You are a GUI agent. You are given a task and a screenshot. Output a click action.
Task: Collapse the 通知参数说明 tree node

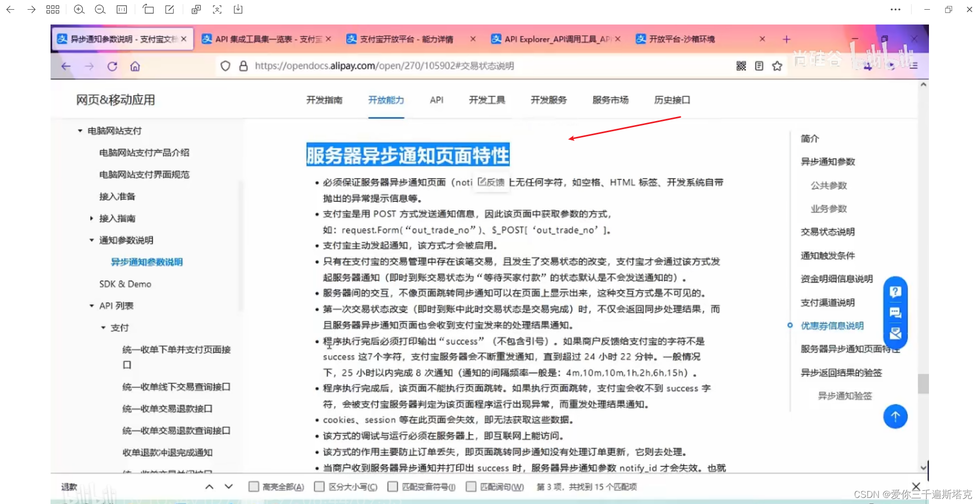point(91,240)
